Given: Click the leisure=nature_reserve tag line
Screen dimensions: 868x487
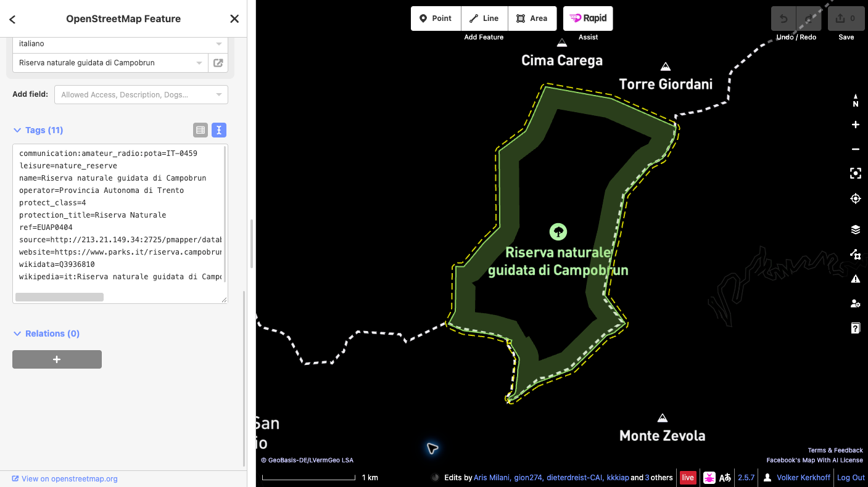Looking at the screenshot, I should (x=68, y=166).
